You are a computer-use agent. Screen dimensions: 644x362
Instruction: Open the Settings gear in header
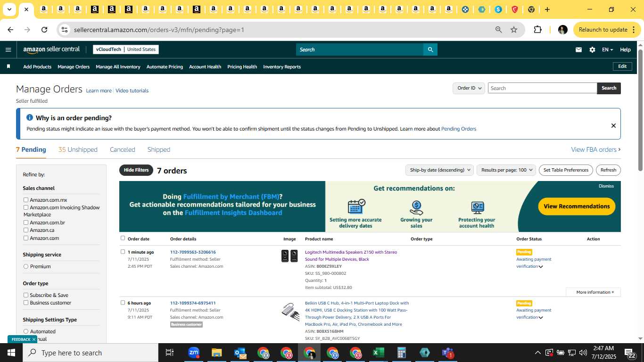pyautogui.click(x=592, y=49)
